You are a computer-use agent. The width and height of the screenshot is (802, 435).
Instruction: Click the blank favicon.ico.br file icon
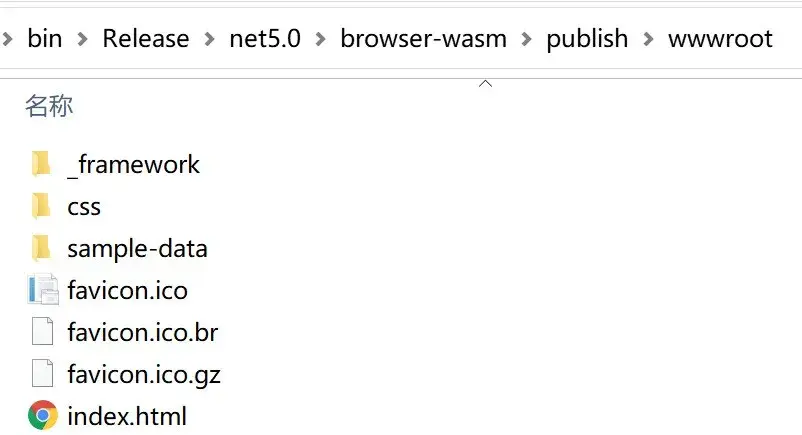coord(42,331)
